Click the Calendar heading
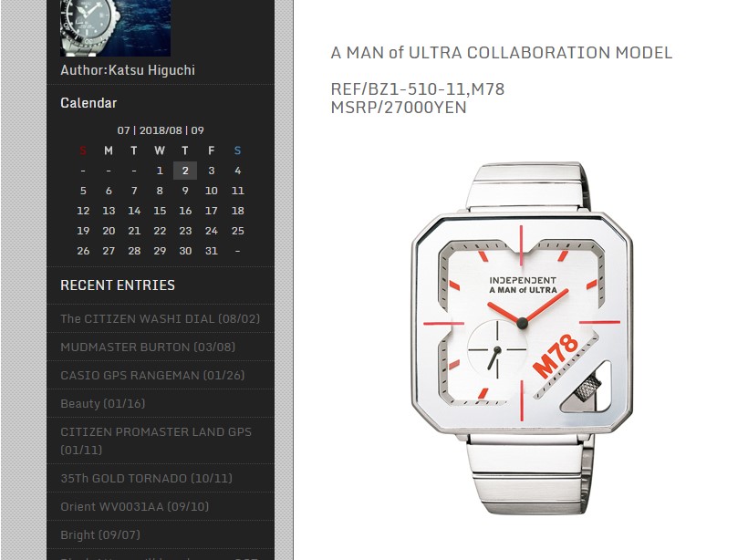Viewport: 748px width, 560px height. point(88,103)
